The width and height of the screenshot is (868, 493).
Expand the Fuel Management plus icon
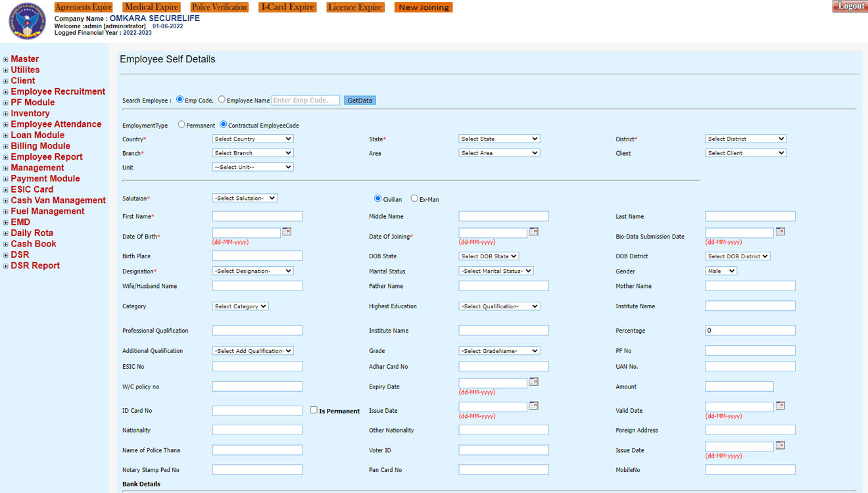click(x=6, y=212)
